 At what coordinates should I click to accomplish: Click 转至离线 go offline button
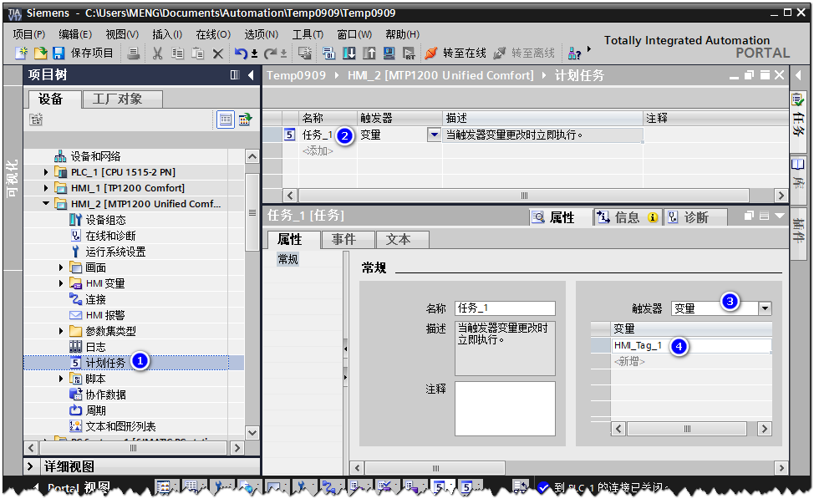click(524, 53)
